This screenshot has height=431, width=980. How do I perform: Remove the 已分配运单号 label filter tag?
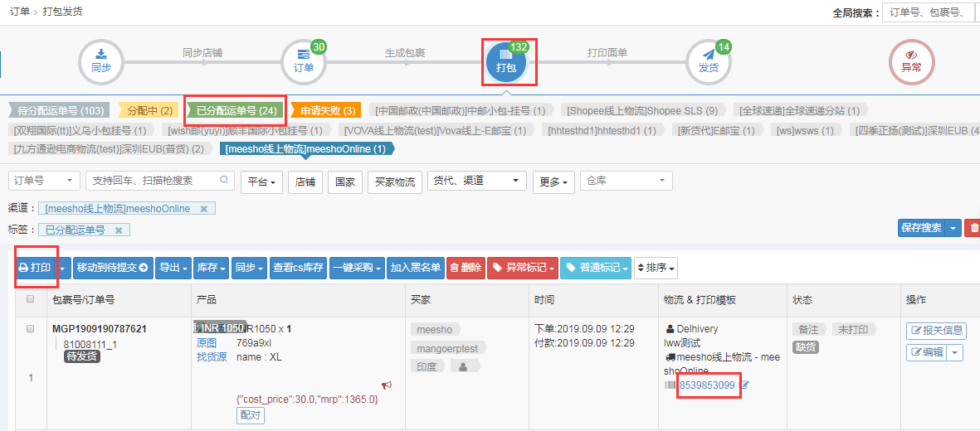118,230
